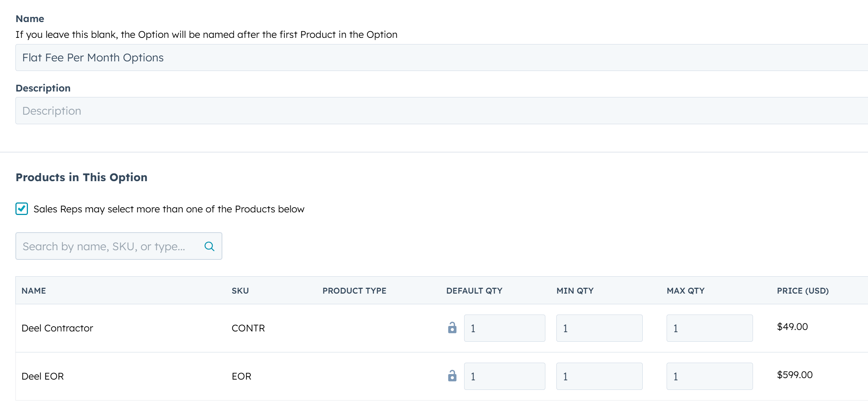The width and height of the screenshot is (868, 420).
Task: Select the Default Qty field for Deel Contractor
Action: coord(504,327)
